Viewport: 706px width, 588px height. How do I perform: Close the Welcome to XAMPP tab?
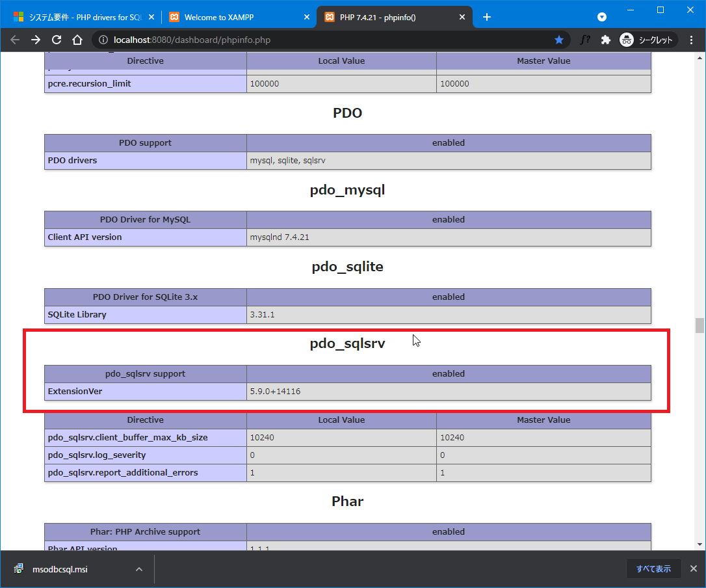pyautogui.click(x=307, y=17)
